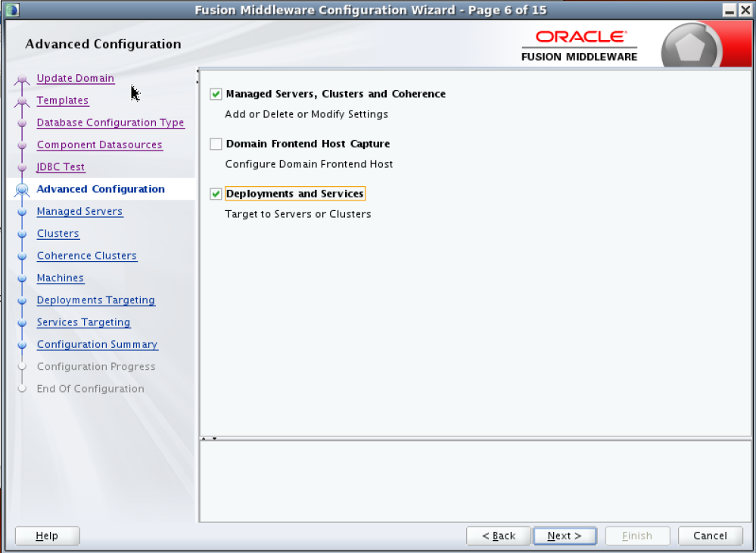
Task: Click Managed Servers, Clusters and Coherence label
Action: [335, 94]
